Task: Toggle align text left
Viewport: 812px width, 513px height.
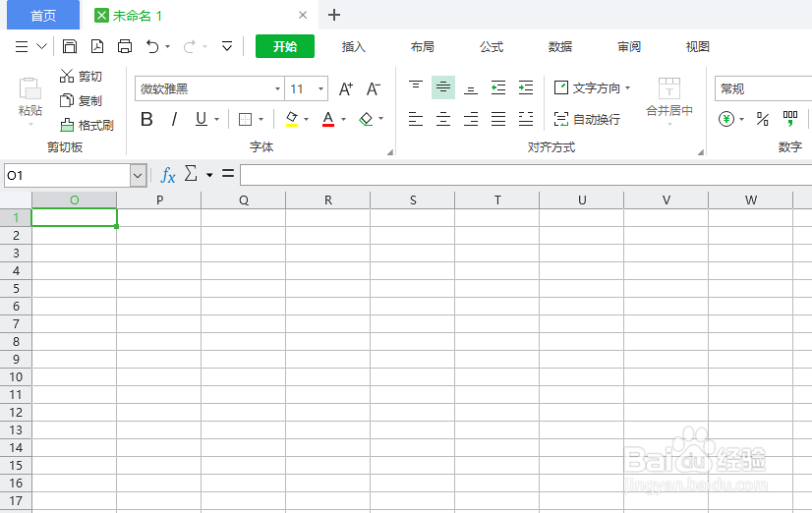Action: (x=415, y=119)
